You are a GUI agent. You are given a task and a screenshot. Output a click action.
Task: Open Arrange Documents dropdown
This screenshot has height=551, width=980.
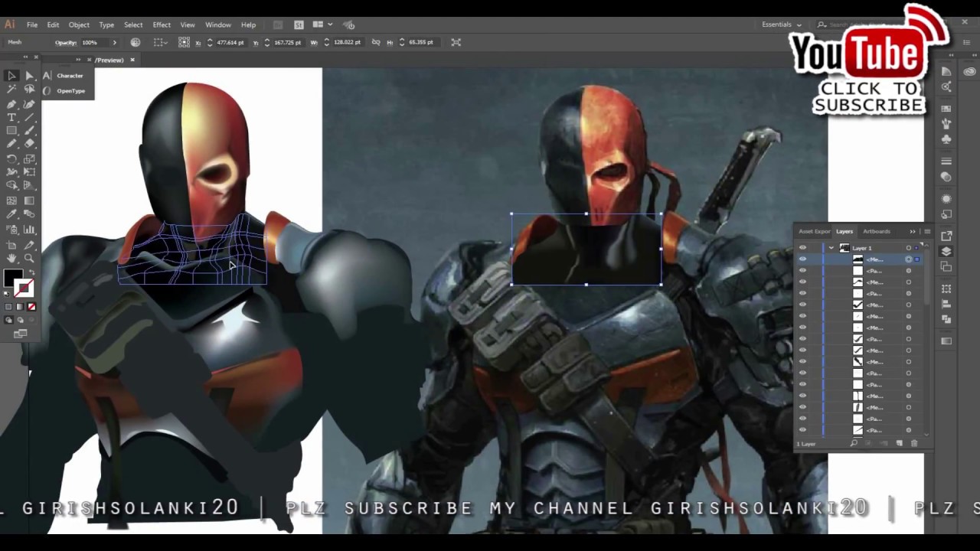[321, 24]
